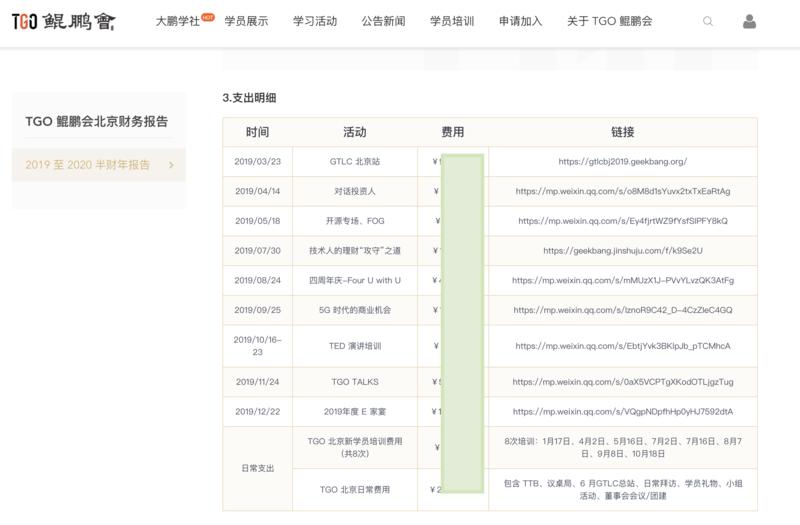Select the TGO 北京日常费用 cell
This screenshot has width=800, height=525.
355,489
